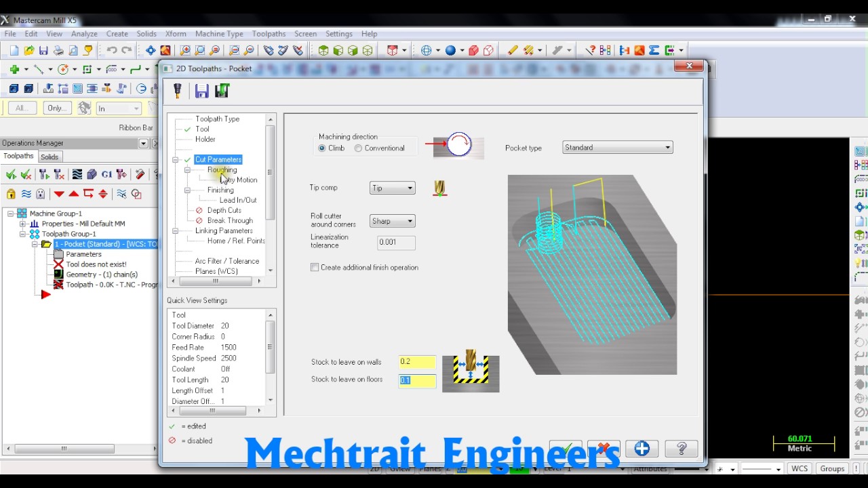Undo the last action
Screen dimensions: 868x488
[x=112, y=50]
